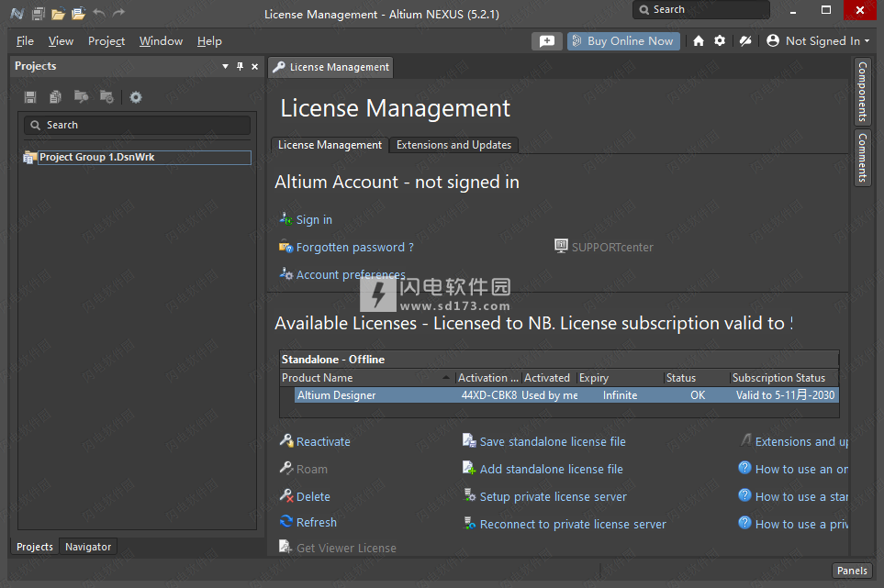
Task: Open the "How to use a stan" help link
Action: pos(801,497)
